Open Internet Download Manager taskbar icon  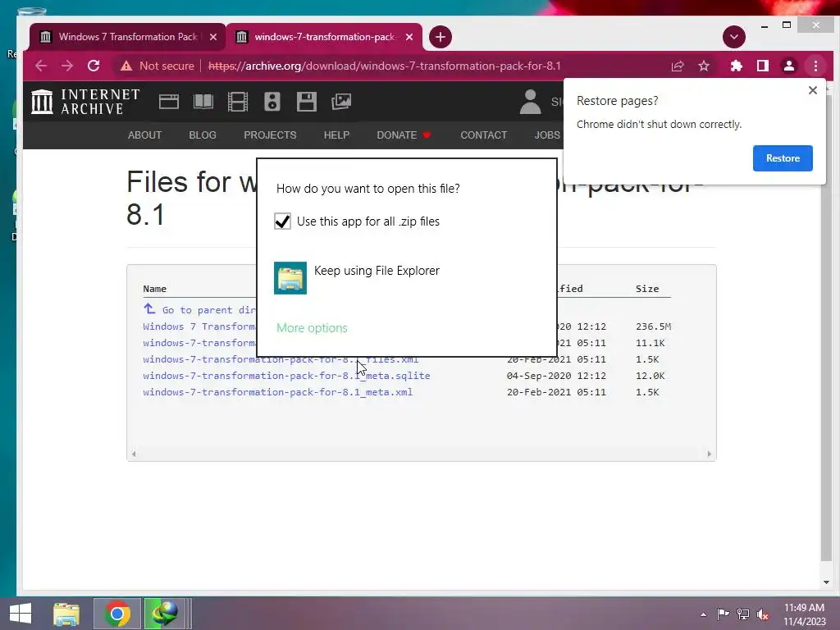(165, 614)
